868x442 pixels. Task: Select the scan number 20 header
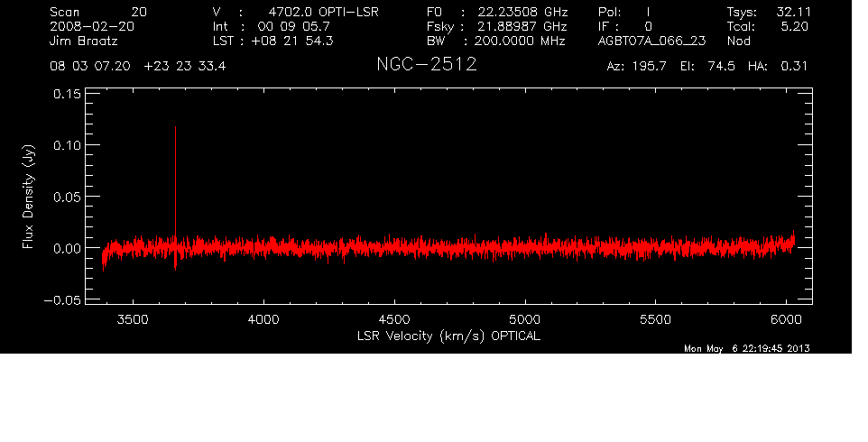pyautogui.click(x=98, y=12)
